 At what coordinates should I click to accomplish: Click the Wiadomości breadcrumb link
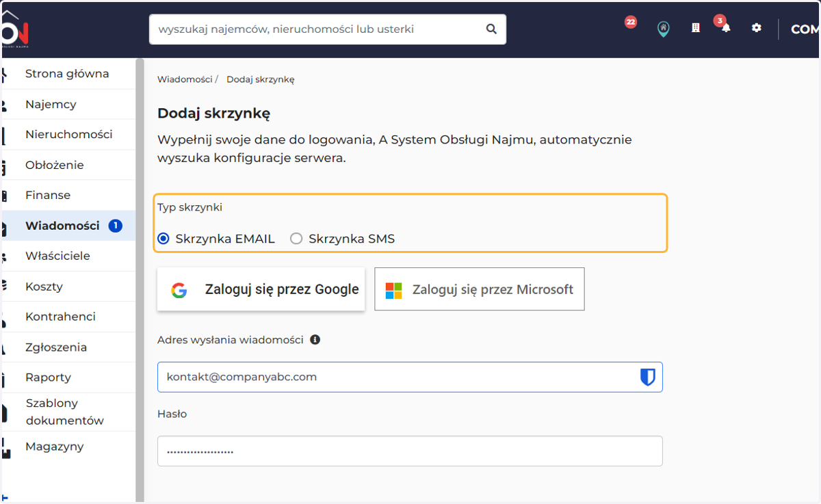(x=185, y=79)
